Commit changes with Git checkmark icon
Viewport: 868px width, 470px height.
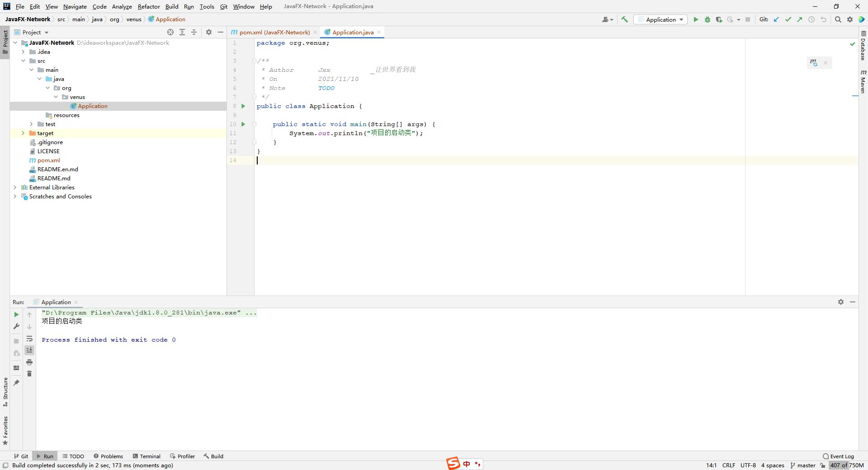788,19
